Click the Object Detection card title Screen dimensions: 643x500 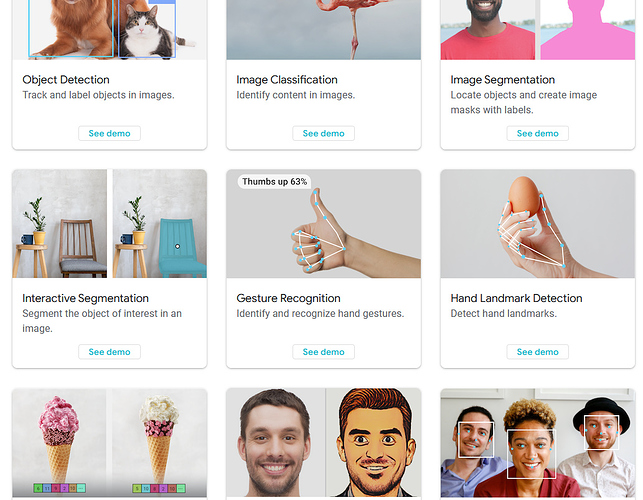click(66, 80)
